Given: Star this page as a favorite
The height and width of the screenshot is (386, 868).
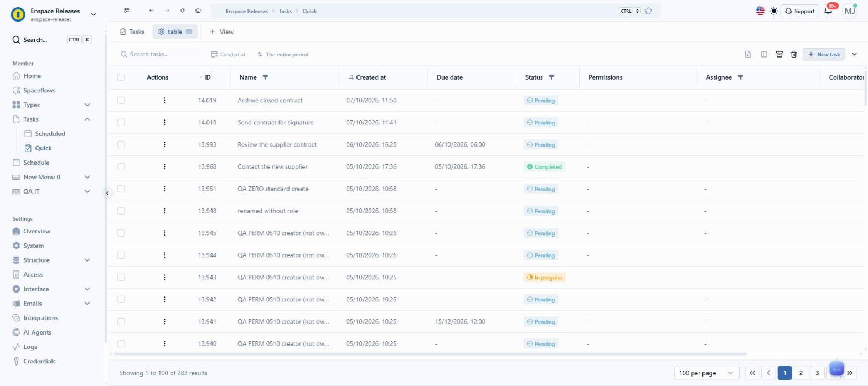Looking at the screenshot, I should coord(648,11).
